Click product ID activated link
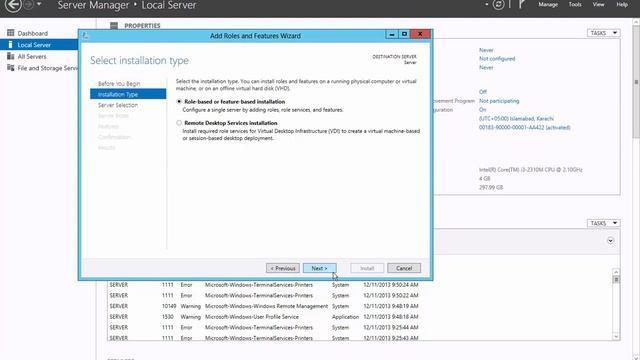The width and height of the screenshot is (640, 360). (x=524, y=127)
